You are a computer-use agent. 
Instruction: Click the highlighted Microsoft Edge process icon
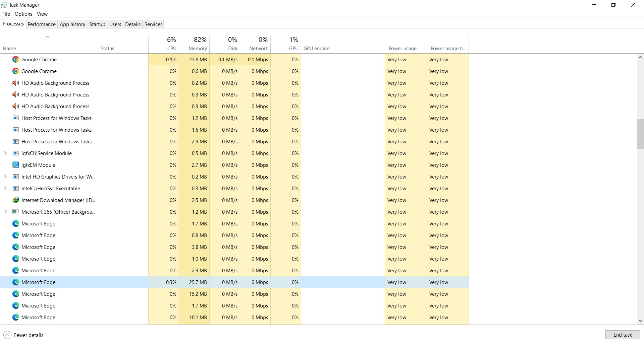pyautogui.click(x=16, y=282)
